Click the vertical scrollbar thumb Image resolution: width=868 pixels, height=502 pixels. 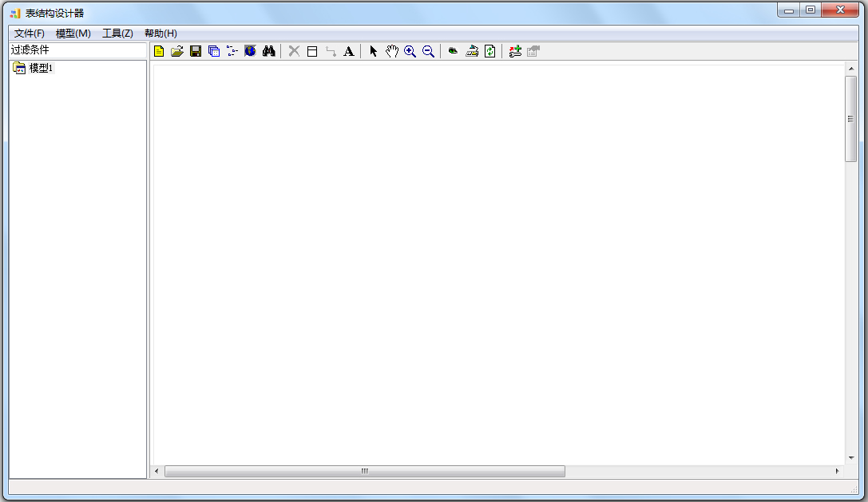[851, 119]
